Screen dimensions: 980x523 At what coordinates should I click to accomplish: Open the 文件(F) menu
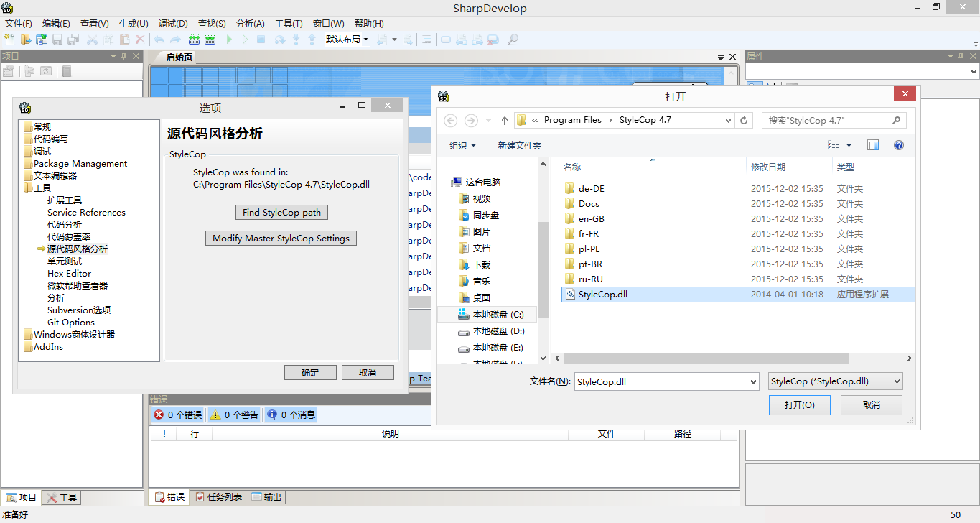point(19,23)
